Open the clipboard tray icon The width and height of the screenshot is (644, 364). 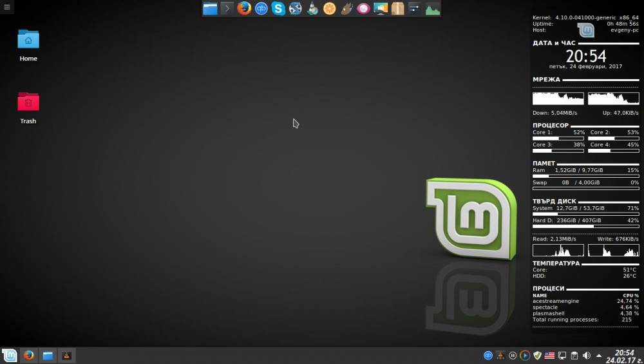click(x=574, y=356)
